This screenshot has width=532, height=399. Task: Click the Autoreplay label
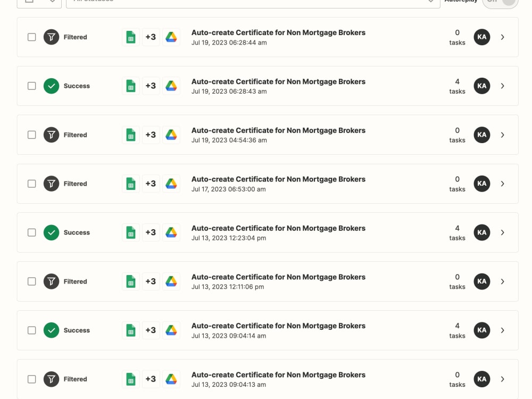pos(461,2)
